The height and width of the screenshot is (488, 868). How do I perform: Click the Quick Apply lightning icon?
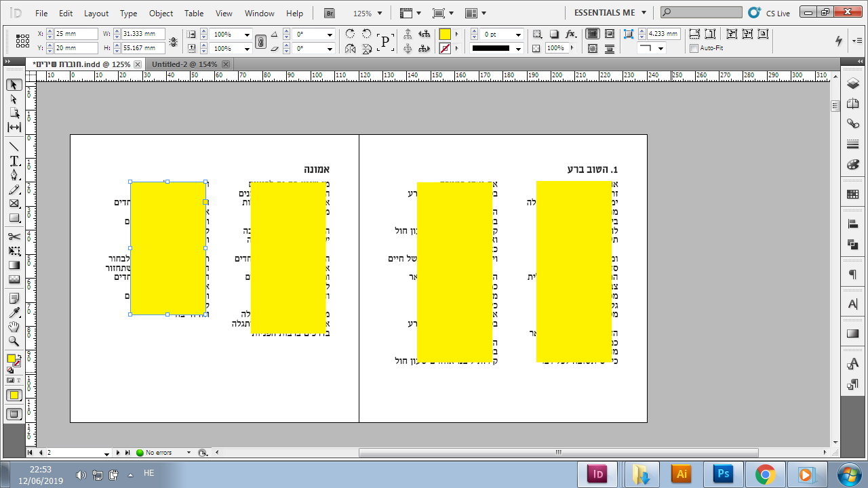point(839,41)
